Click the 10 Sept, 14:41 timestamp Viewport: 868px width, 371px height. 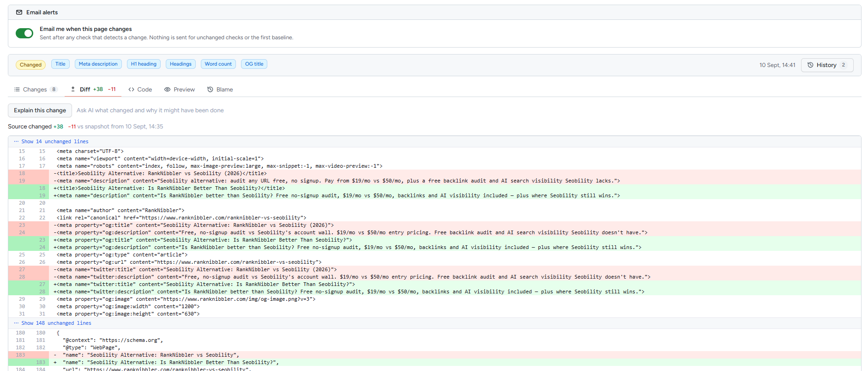click(777, 65)
